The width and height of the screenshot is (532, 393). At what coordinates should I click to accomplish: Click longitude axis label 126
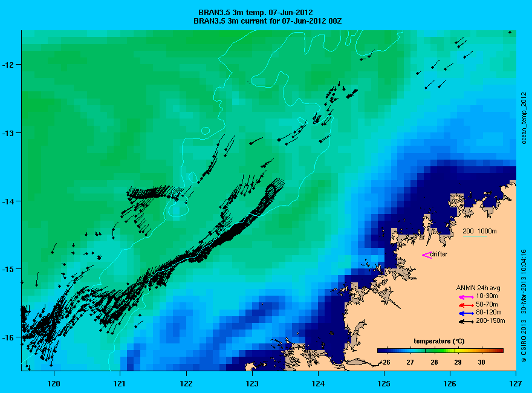(450, 384)
